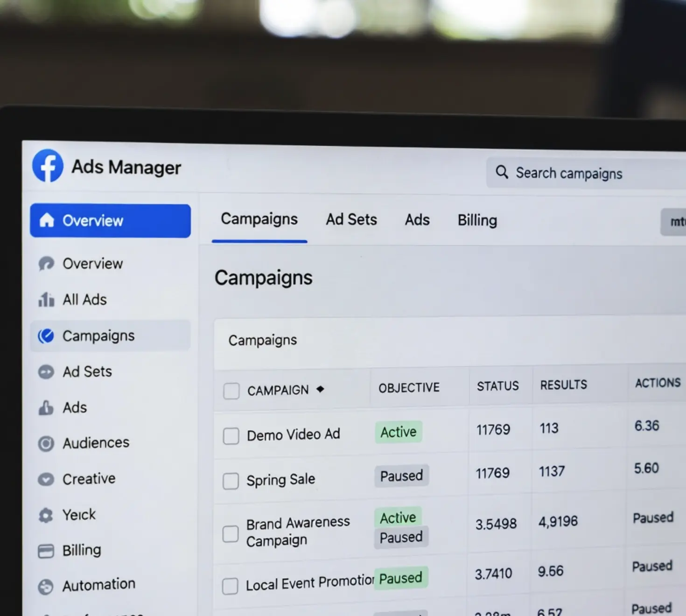
Task: Click the 4,9196 results value
Action: 558,521
